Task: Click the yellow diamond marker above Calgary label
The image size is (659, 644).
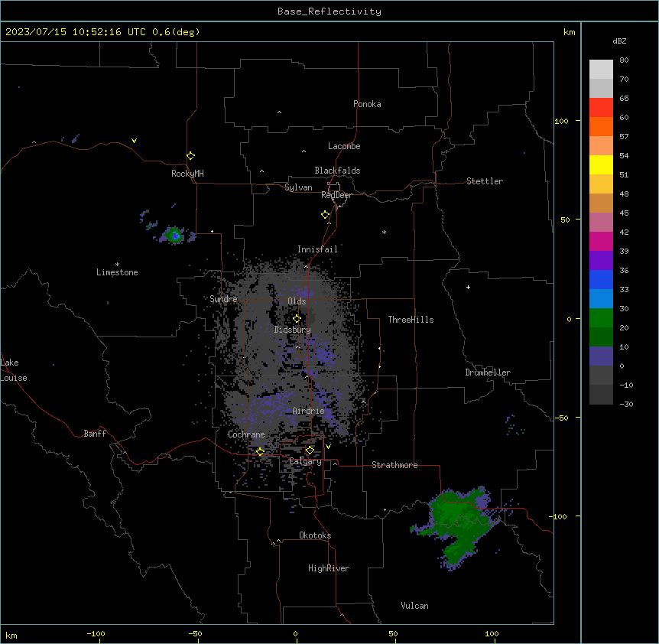Action: (310, 450)
